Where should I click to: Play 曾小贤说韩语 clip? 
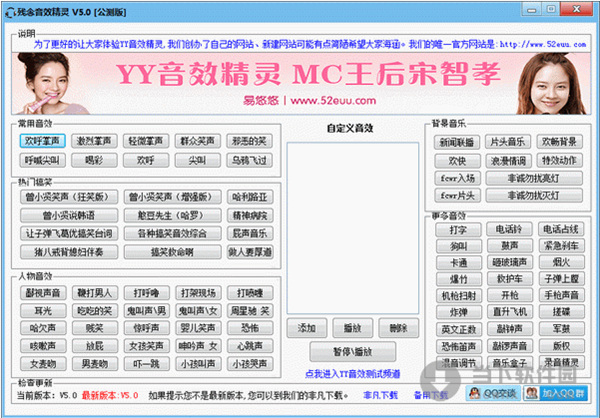69,215
